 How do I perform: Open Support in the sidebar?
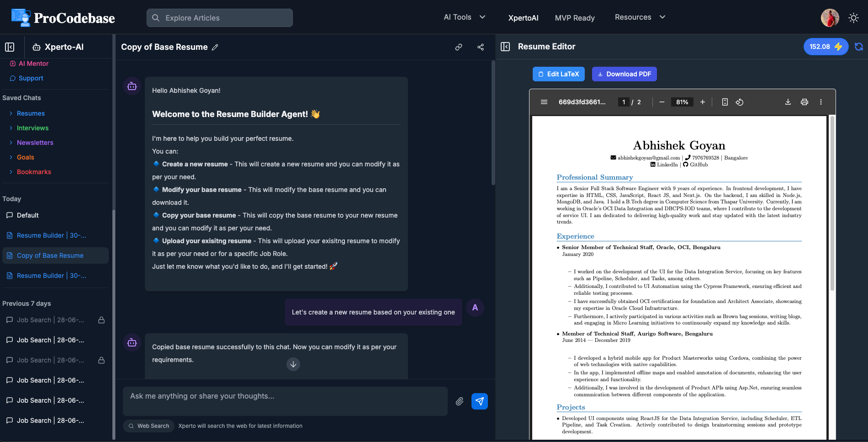pos(26,78)
